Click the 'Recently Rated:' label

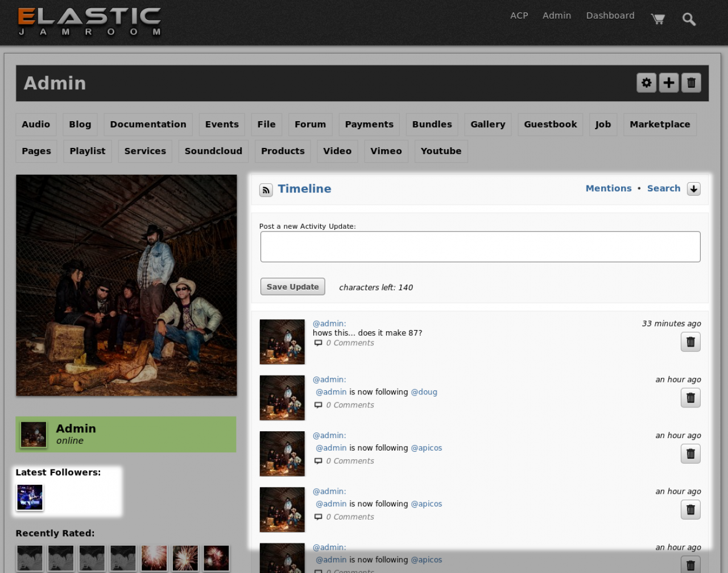tap(55, 533)
